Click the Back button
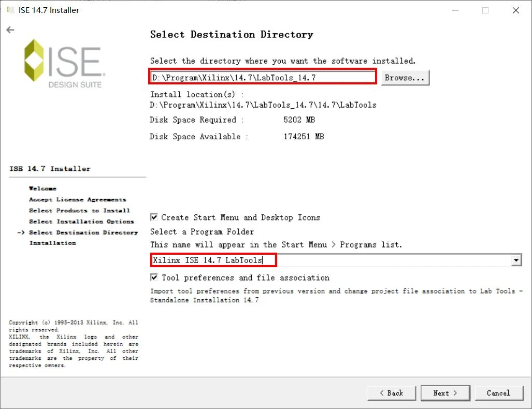 pyautogui.click(x=392, y=393)
